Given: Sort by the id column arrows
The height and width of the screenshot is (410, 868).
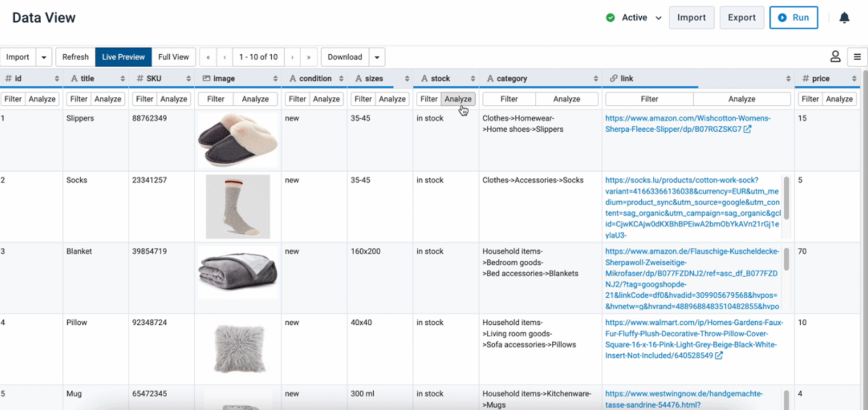Looking at the screenshot, I should [x=57, y=79].
